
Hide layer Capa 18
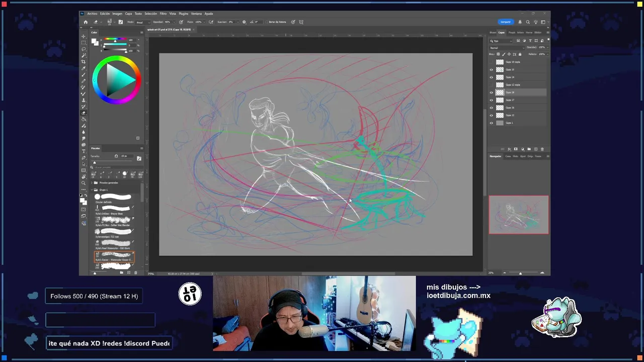coord(491,93)
